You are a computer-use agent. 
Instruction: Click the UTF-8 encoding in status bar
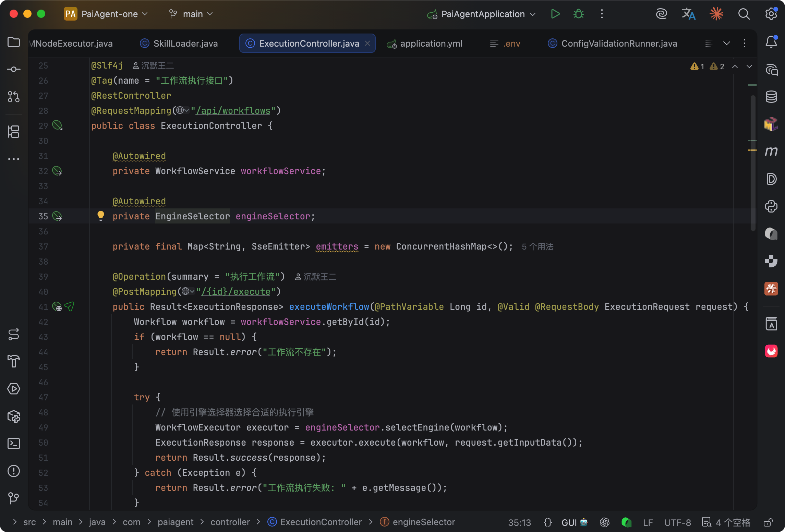677,522
